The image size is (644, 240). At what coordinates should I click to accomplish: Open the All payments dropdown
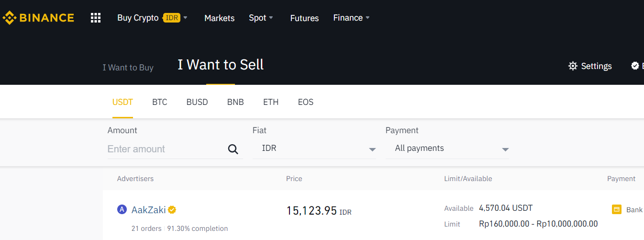[x=447, y=149]
